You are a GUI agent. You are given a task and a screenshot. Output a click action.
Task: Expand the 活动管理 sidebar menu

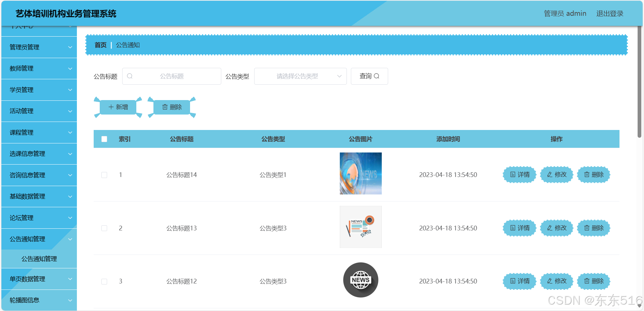[x=39, y=111]
